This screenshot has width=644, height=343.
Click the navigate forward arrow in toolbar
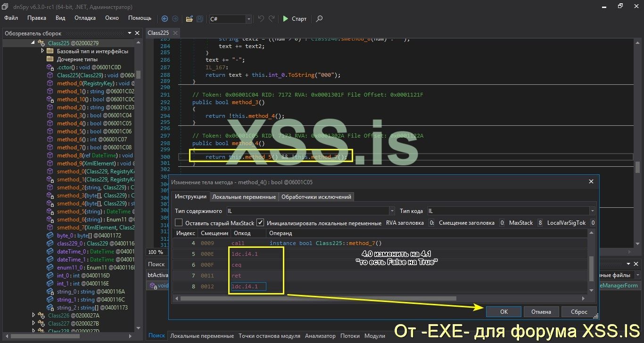[175, 19]
